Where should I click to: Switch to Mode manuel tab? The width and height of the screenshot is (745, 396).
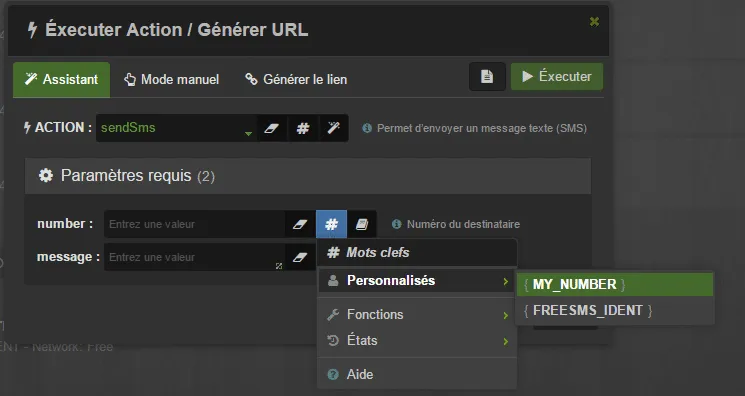coord(172,79)
